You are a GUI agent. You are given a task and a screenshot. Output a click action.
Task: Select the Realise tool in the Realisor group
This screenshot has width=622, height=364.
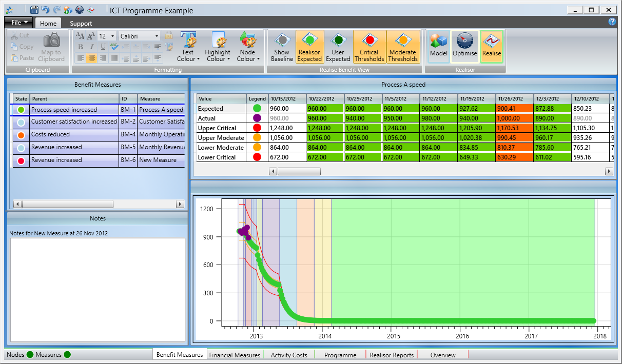[491, 46]
